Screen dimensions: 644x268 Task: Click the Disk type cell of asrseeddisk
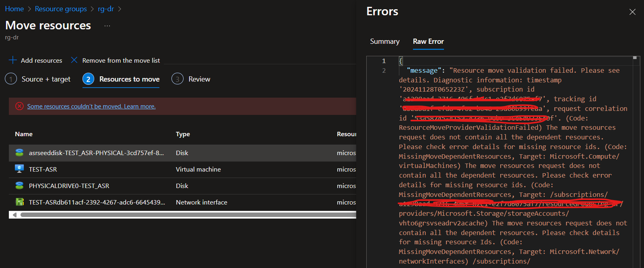(x=182, y=153)
